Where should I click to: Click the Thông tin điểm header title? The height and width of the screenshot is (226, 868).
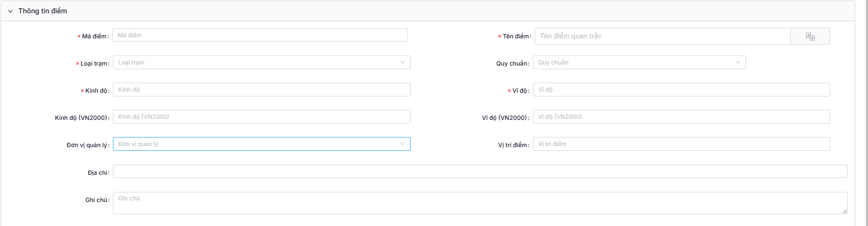tap(43, 11)
